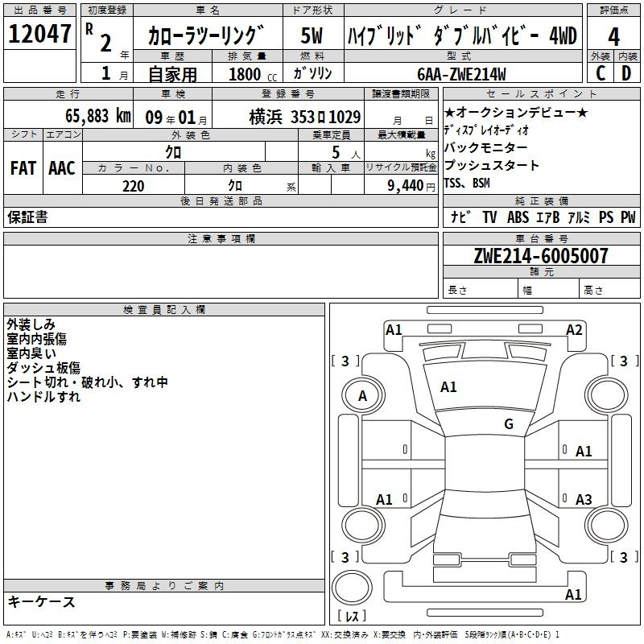
Task: Click the 検査員記入欄 section header
Action: pos(164,310)
